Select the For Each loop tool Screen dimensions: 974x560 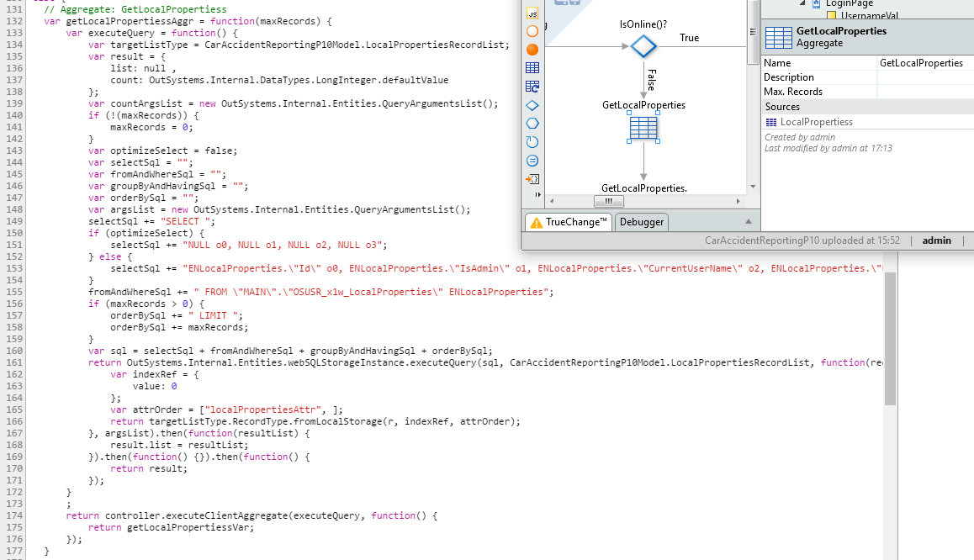pos(533,141)
